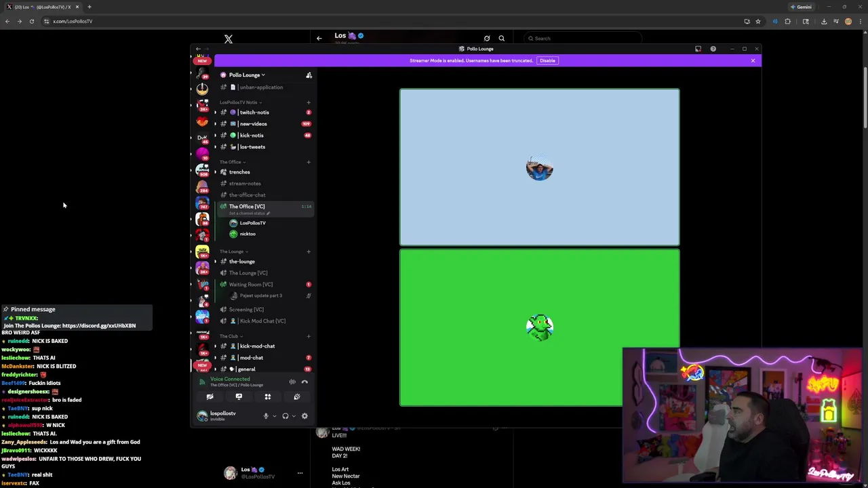The width and height of the screenshot is (868, 488).
Task: Click Set a channel status edit text
Action: point(249,213)
